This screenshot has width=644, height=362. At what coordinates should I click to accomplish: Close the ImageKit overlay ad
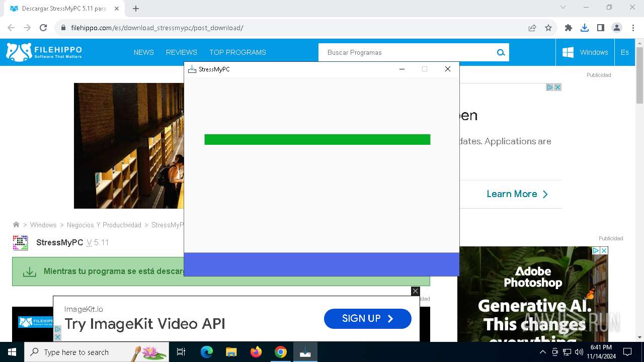click(415, 291)
